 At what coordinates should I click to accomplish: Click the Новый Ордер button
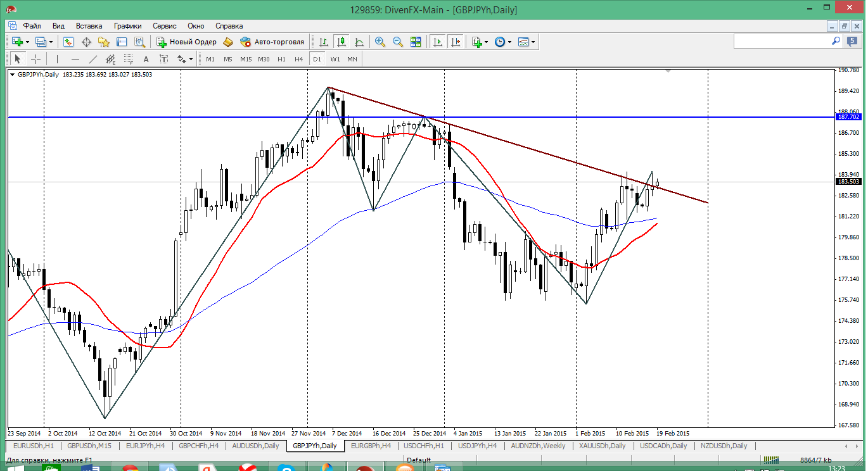pos(187,42)
